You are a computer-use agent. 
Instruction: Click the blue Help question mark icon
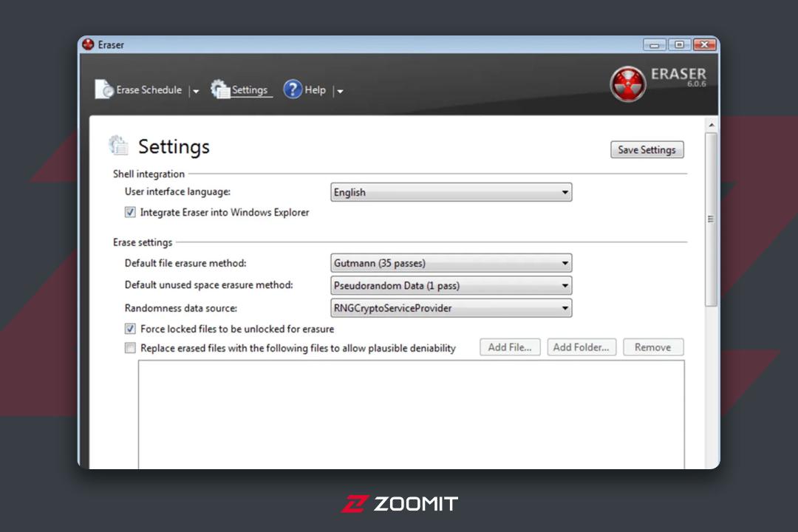pos(293,89)
